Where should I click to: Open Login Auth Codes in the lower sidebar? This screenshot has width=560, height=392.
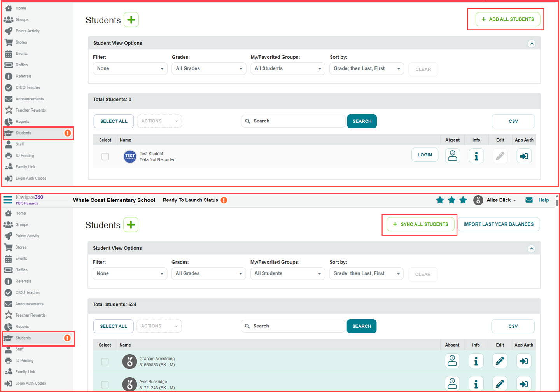coord(31,383)
